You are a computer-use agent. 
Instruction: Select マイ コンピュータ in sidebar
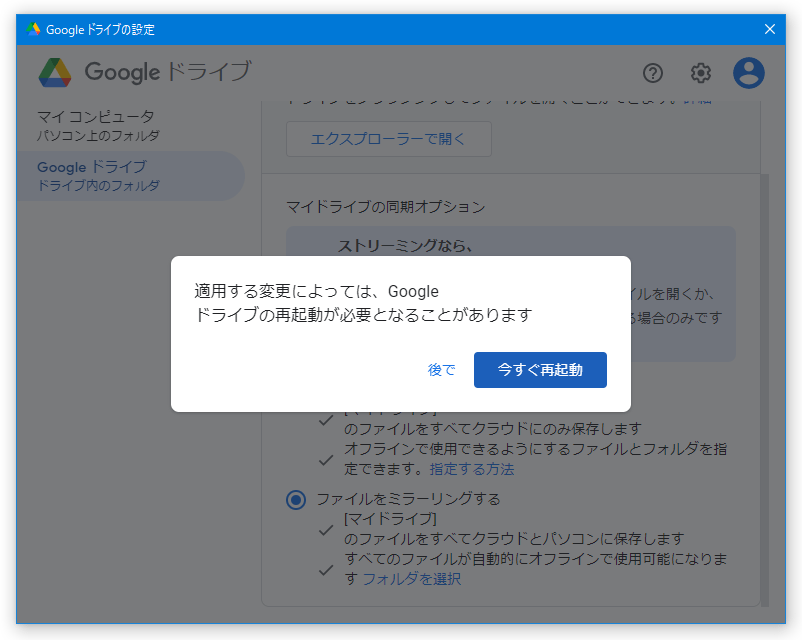(98, 125)
